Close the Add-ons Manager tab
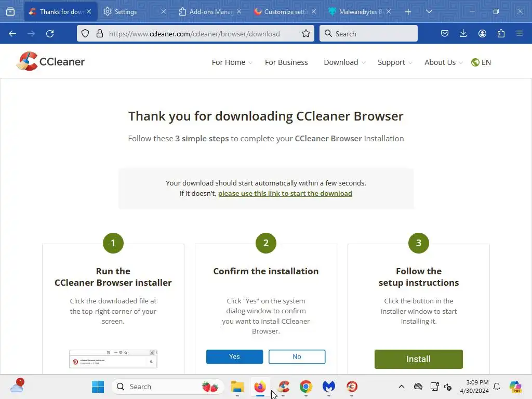The height and width of the screenshot is (399, 532). [x=239, y=11]
